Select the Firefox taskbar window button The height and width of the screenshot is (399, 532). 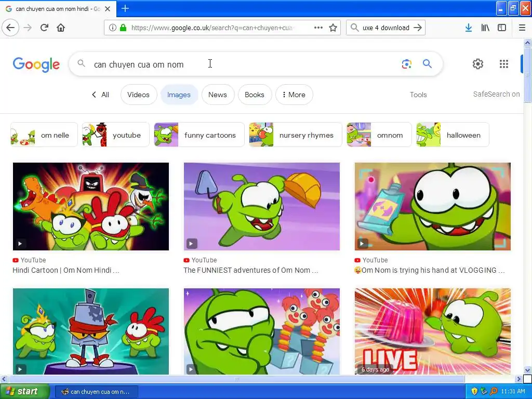point(96,392)
